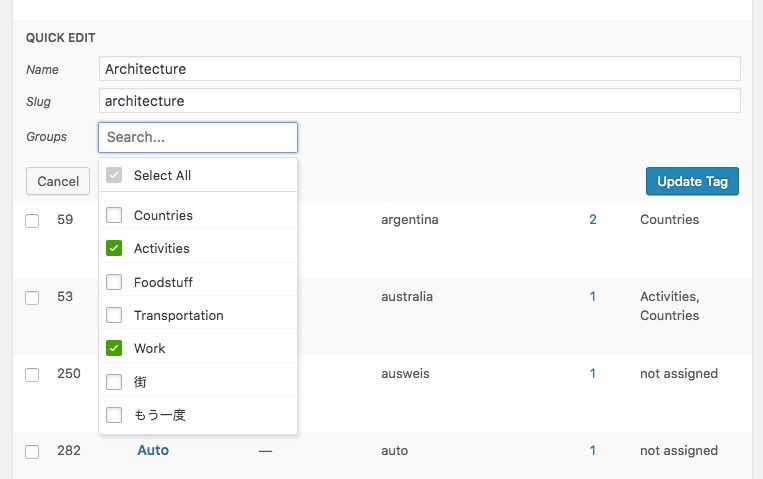Image resolution: width=763 pixels, height=479 pixels.
Task: Select the row checkbox for tag 53
Action: click(32, 298)
